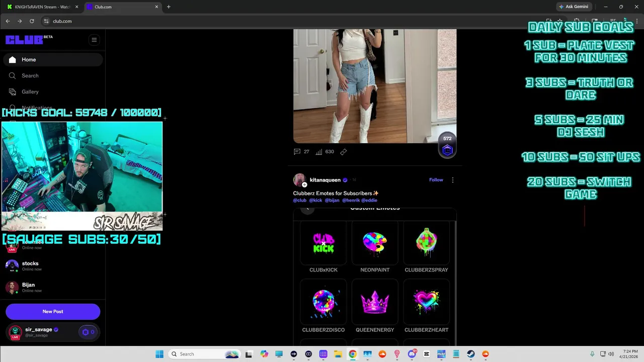Select the CLUBBERZDISCO emote
This screenshot has width=644, height=362.
(x=324, y=302)
